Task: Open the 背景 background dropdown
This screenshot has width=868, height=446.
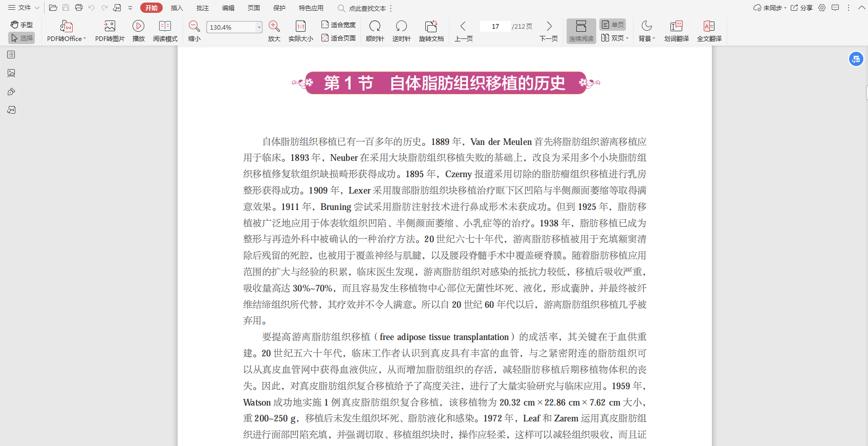Action: pos(646,31)
